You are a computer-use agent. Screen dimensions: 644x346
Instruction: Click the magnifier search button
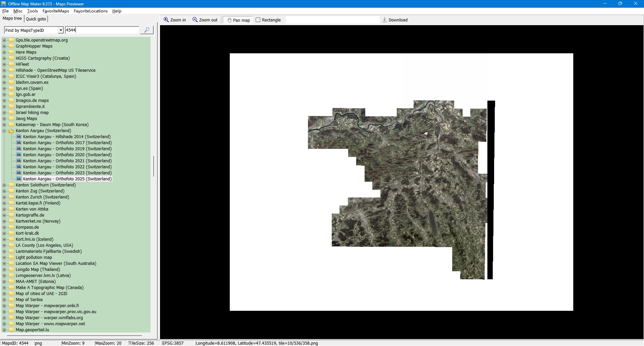(147, 30)
